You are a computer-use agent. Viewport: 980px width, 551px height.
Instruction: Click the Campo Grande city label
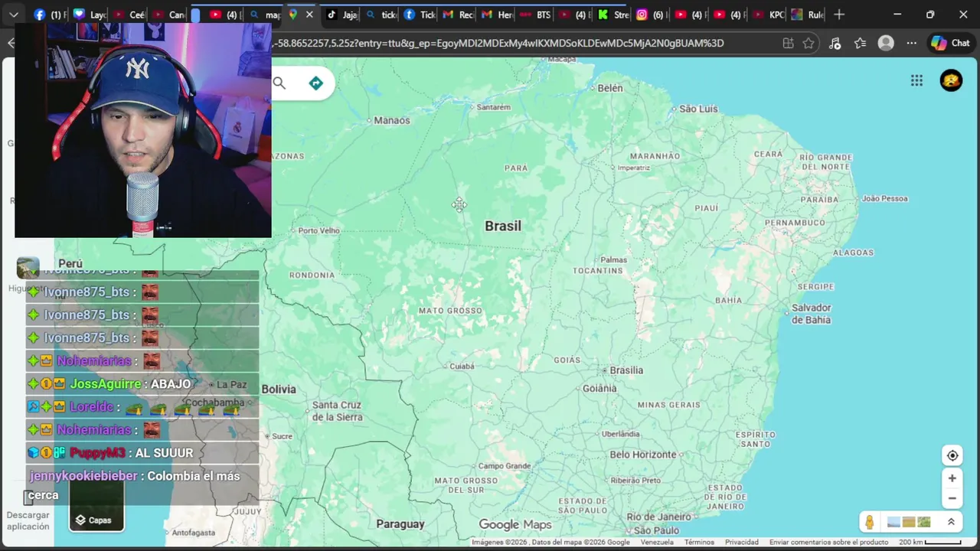point(505,466)
